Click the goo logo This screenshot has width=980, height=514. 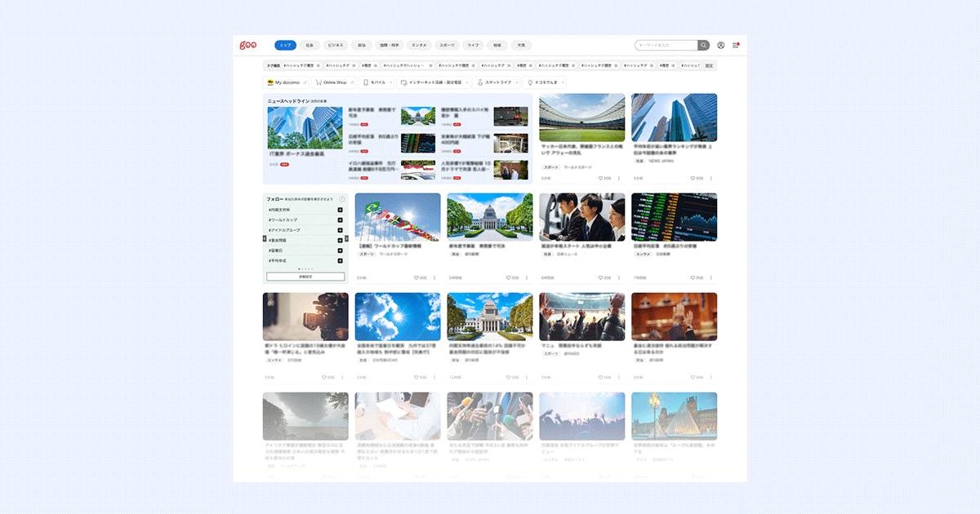[x=248, y=45]
